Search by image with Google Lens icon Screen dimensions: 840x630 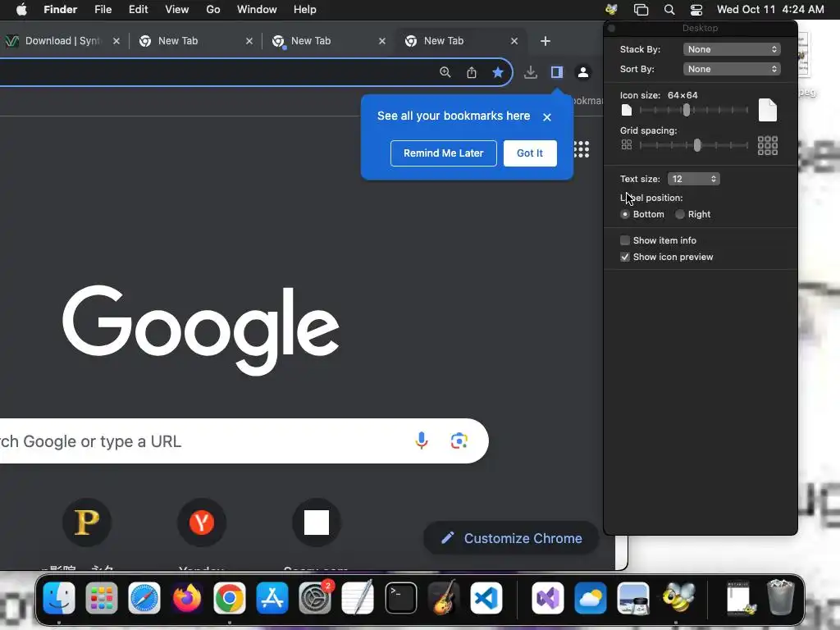[x=459, y=441]
